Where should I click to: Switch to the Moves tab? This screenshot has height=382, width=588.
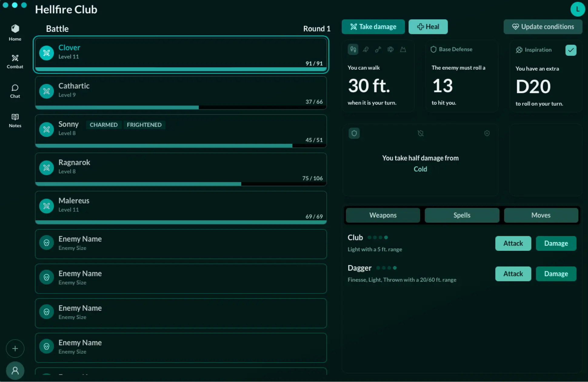541,215
